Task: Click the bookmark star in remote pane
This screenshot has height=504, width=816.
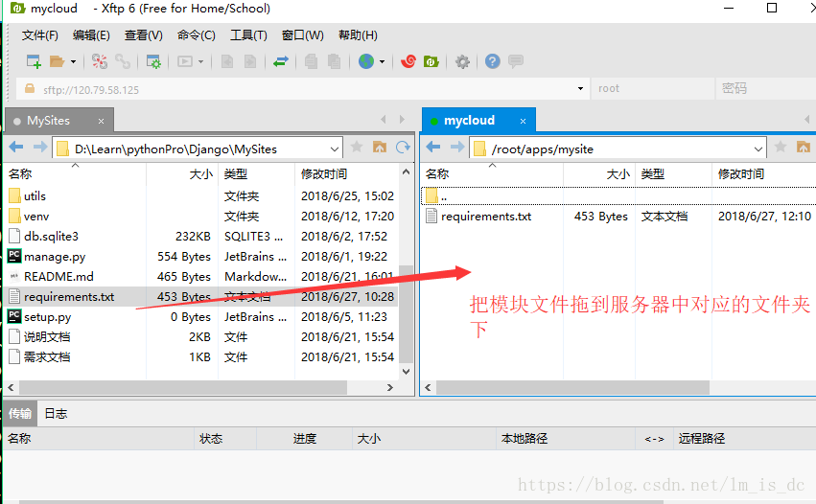Action: pyautogui.click(x=781, y=148)
